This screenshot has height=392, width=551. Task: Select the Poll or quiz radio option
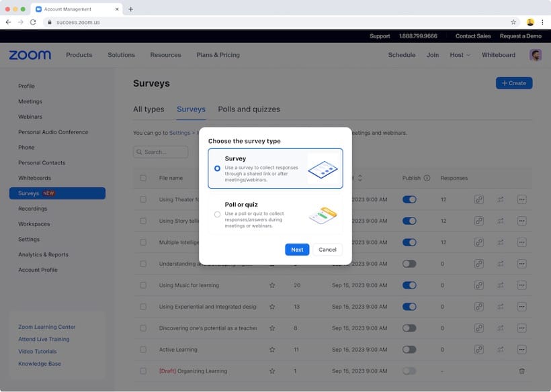point(217,214)
